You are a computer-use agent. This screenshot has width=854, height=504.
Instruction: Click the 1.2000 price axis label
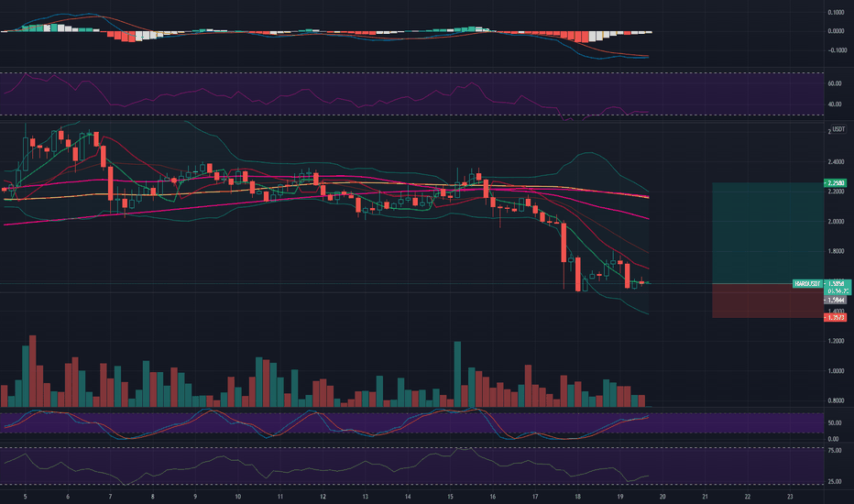(x=836, y=341)
